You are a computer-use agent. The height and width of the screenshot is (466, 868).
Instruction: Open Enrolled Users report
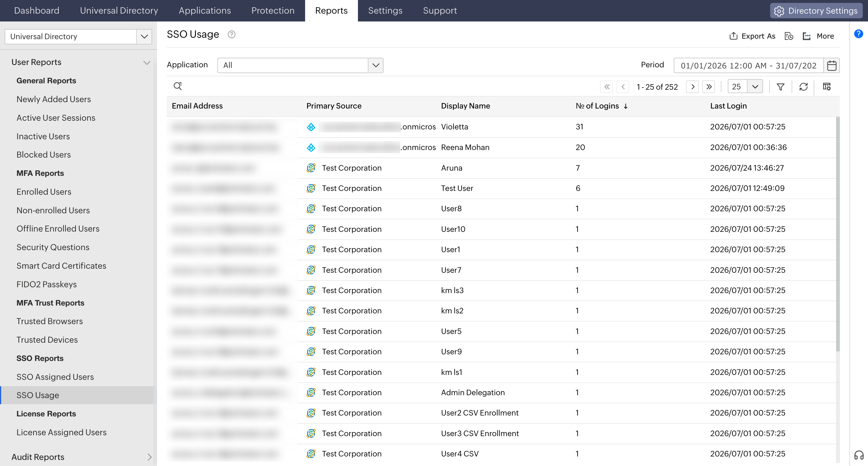44,192
